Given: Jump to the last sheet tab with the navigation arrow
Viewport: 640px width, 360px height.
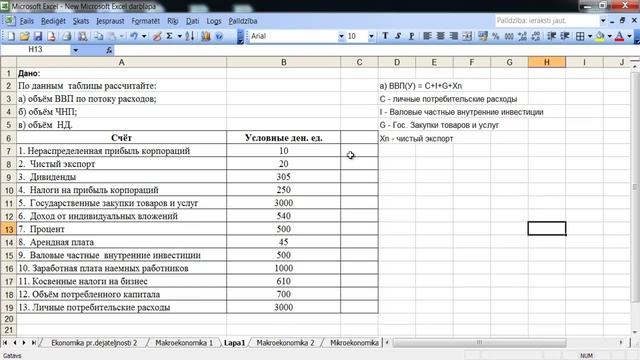Looking at the screenshot, I should (x=34, y=342).
